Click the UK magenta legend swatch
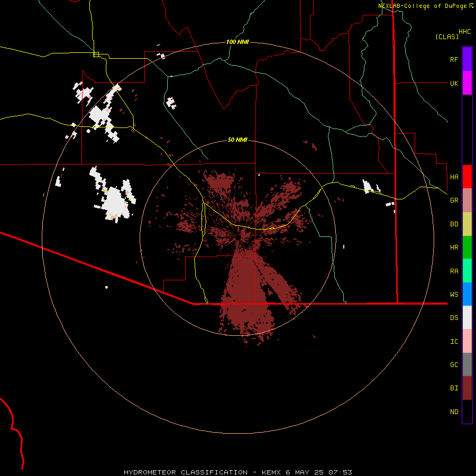Viewport: 476px width, 476px height. tap(467, 83)
